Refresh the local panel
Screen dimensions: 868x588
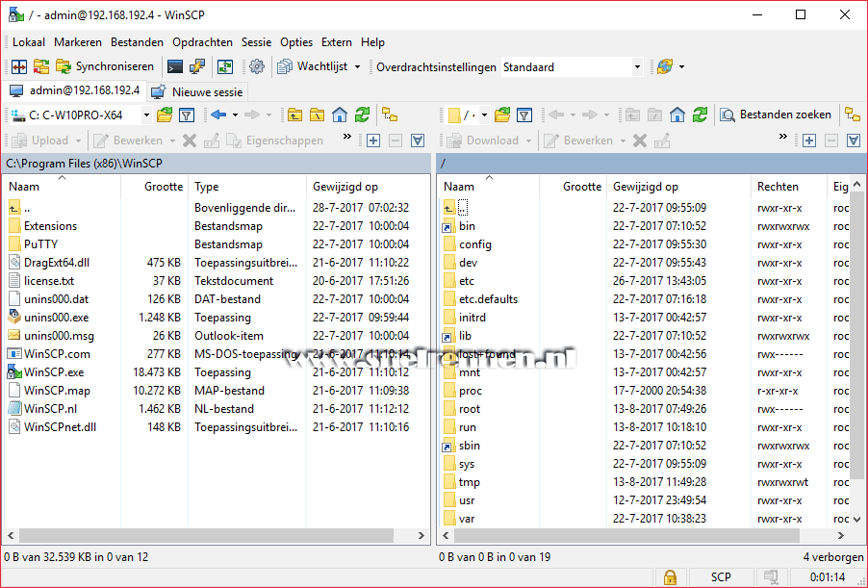[362, 115]
